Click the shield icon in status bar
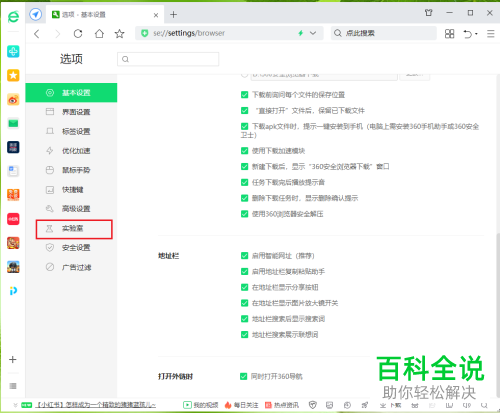The width and height of the screenshot is (500, 413). 313,405
